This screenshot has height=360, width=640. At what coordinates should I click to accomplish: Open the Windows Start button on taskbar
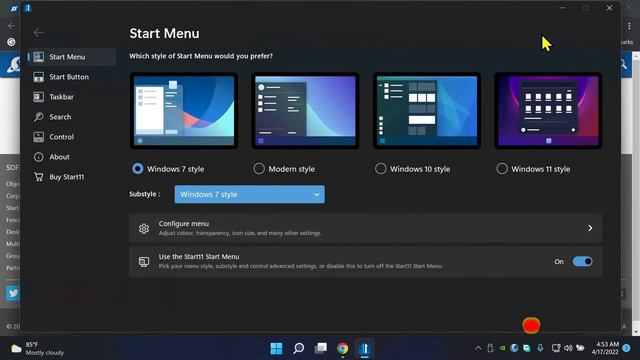tap(276, 348)
